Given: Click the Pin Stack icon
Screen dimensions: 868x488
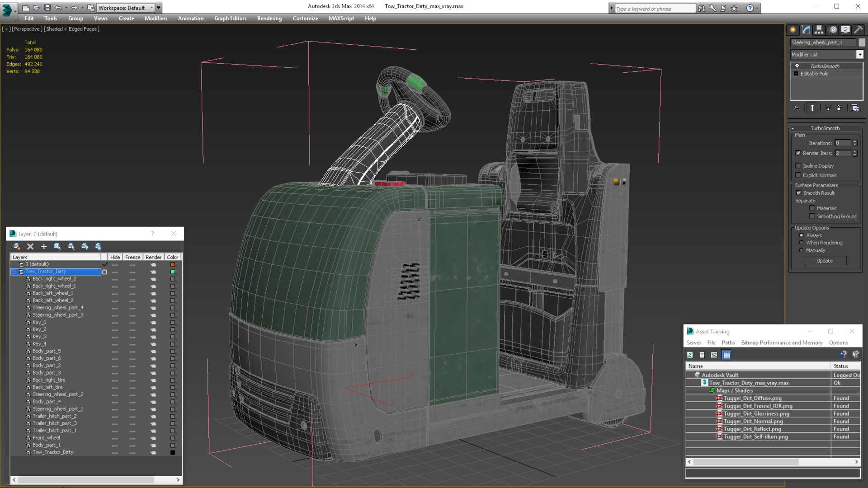Looking at the screenshot, I should (x=797, y=108).
